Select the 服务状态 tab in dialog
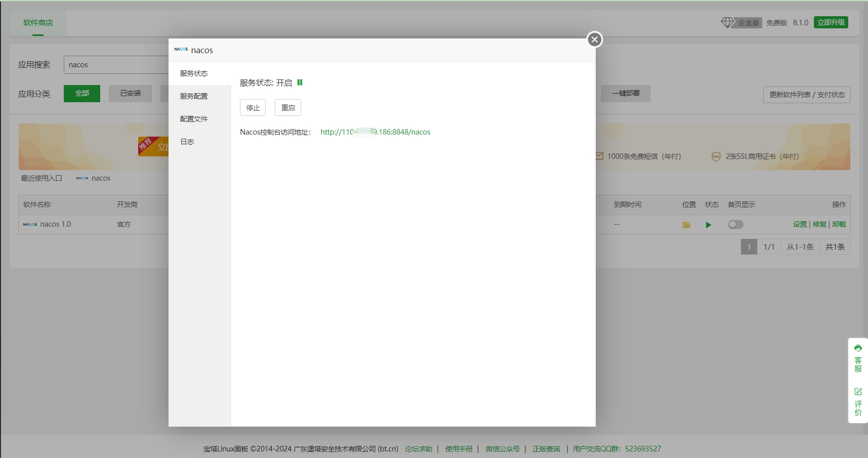The image size is (868, 458). (x=200, y=73)
